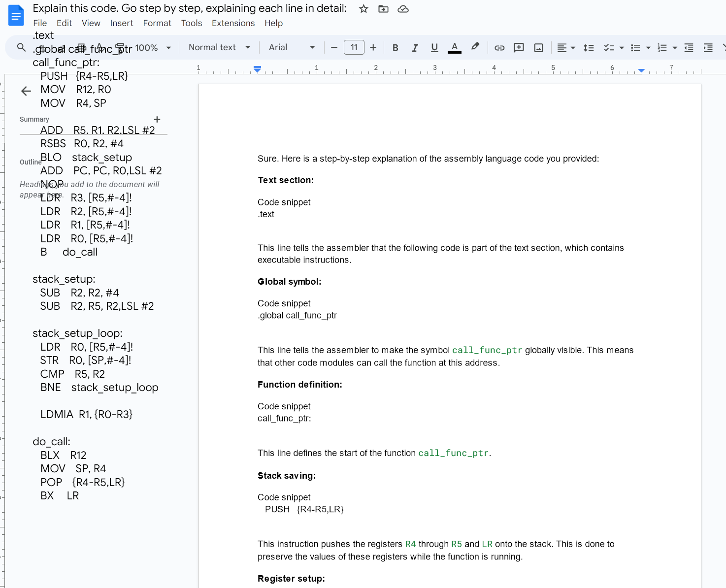Toggle italic formatting

tap(415, 47)
